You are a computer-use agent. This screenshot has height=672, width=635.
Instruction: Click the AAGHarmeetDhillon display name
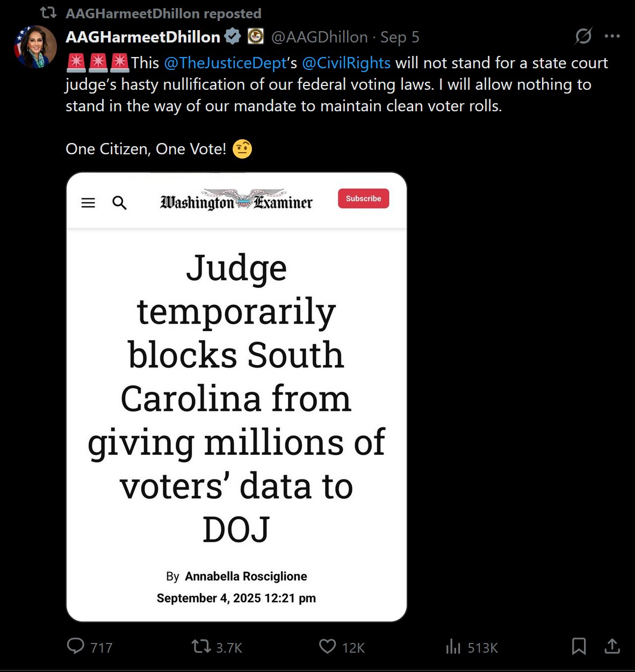click(x=143, y=37)
